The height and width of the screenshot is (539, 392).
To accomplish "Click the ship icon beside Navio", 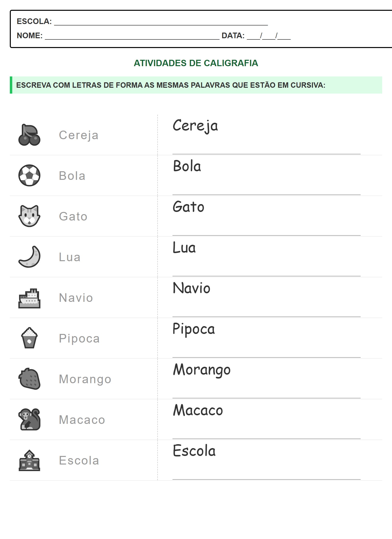I will [29, 298].
